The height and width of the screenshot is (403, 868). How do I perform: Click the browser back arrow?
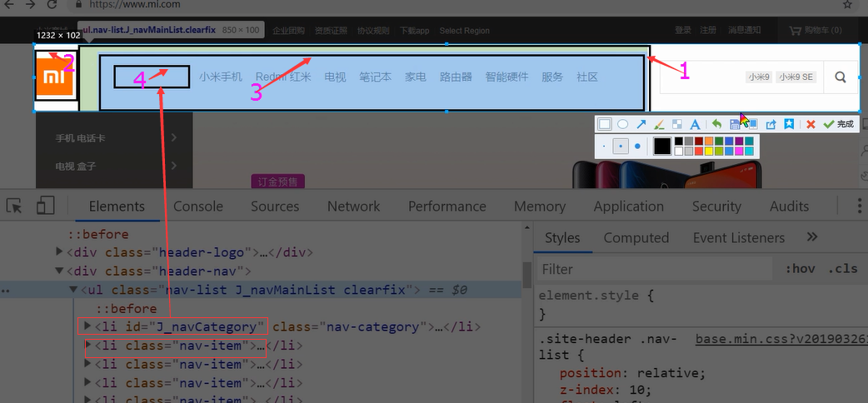9,4
